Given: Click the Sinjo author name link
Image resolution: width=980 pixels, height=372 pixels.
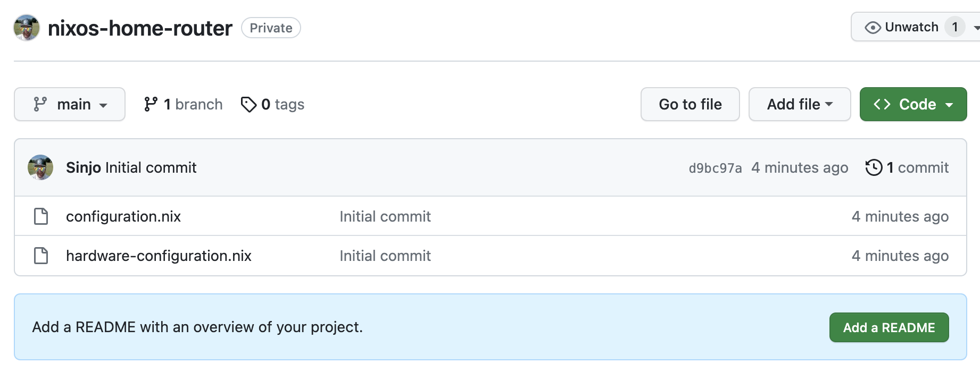Looking at the screenshot, I should (x=84, y=167).
